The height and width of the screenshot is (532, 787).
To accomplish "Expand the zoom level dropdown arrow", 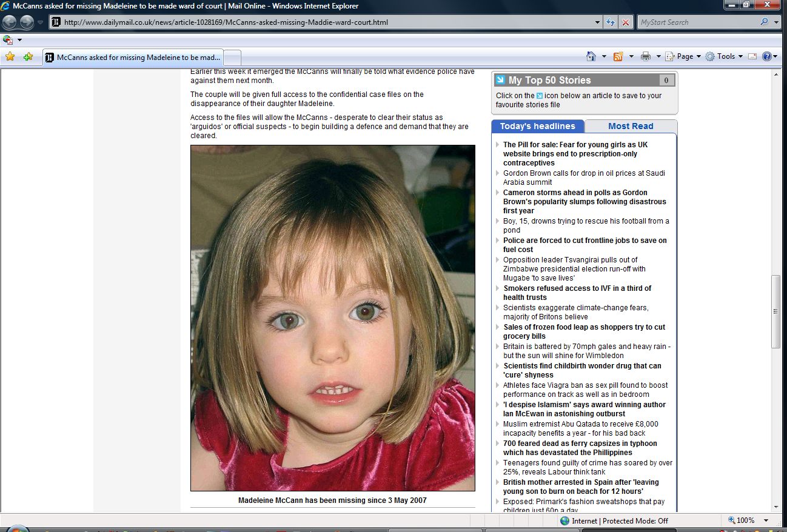I will (x=766, y=520).
